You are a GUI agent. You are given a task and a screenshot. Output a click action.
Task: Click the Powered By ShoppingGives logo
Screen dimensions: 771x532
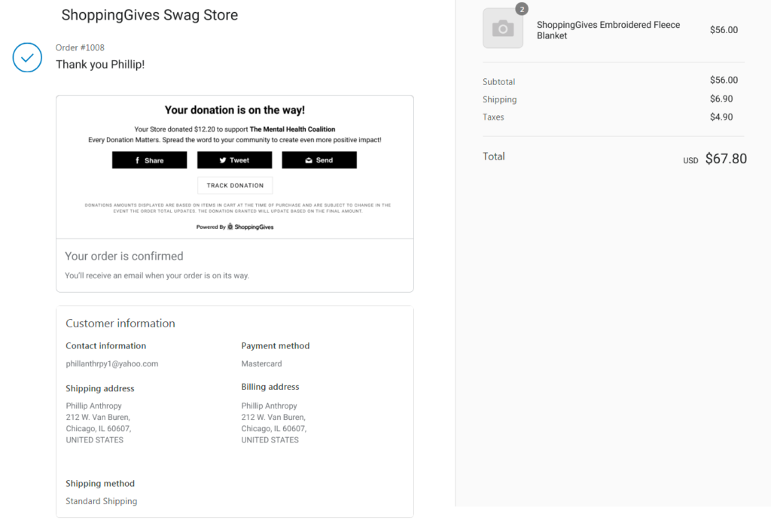coord(235,226)
